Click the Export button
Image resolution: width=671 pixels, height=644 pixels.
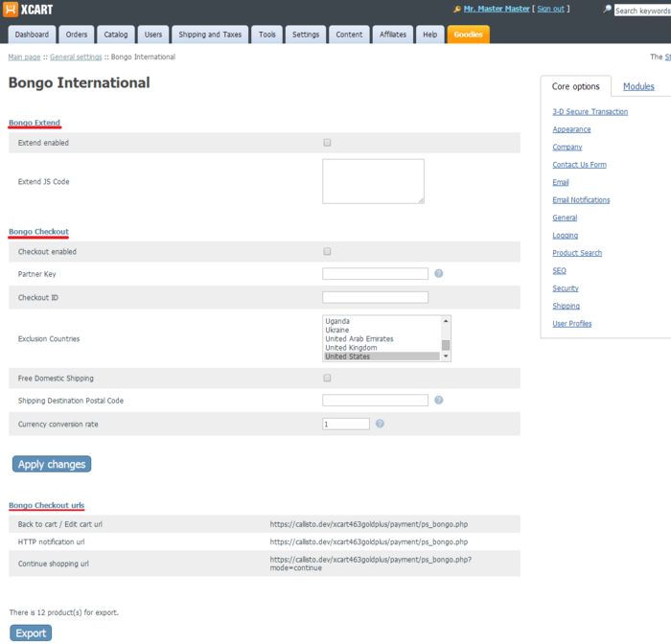pos(31,633)
